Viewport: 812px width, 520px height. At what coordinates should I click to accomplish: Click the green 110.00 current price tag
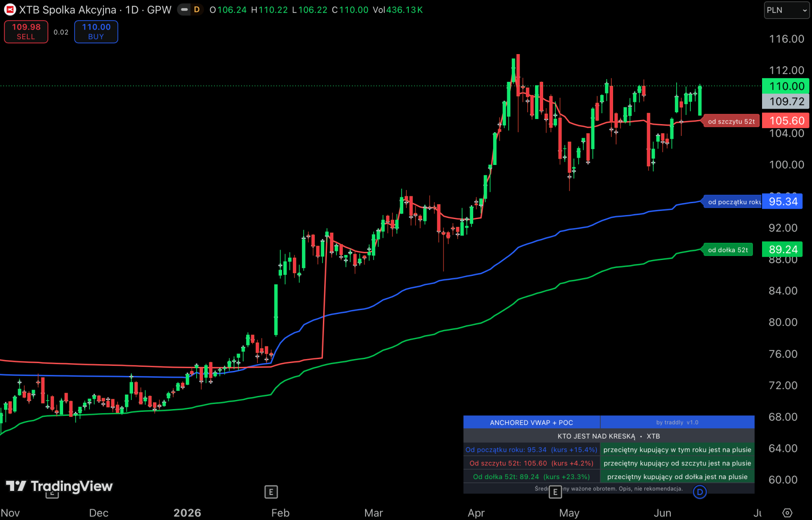click(x=787, y=86)
